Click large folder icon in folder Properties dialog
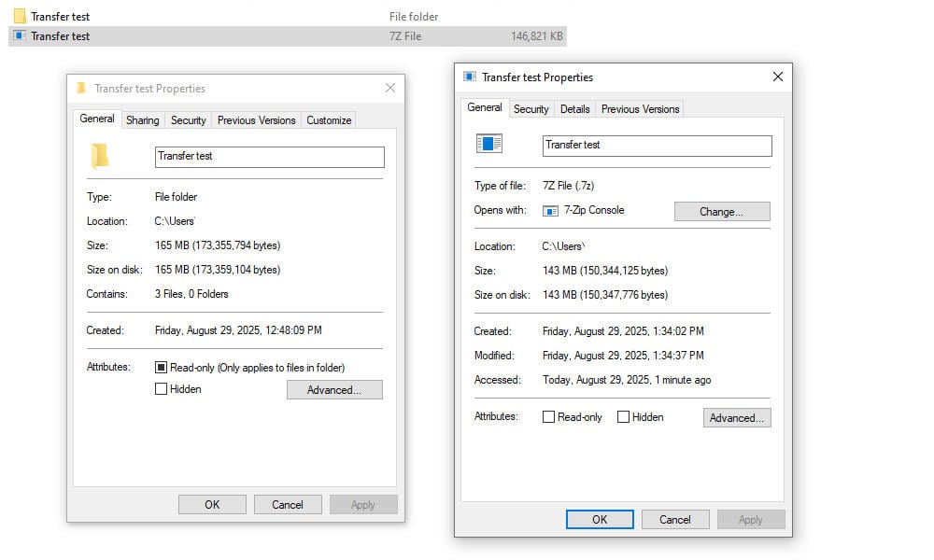 [x=100, y=156]
